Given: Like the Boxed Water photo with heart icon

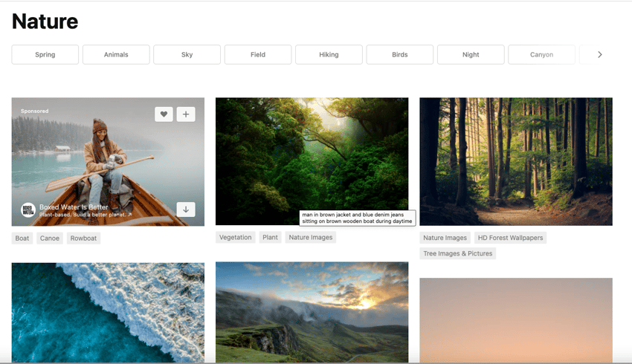Looking at the screenshot, I should coord(164,114).
